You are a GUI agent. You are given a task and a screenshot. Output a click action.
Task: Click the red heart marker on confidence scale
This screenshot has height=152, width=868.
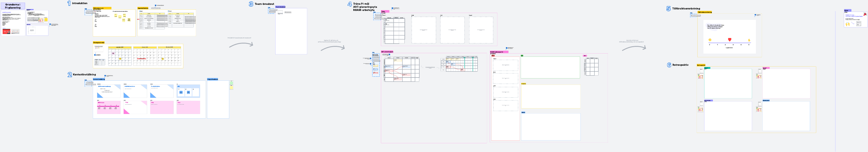tap(729, 40)
